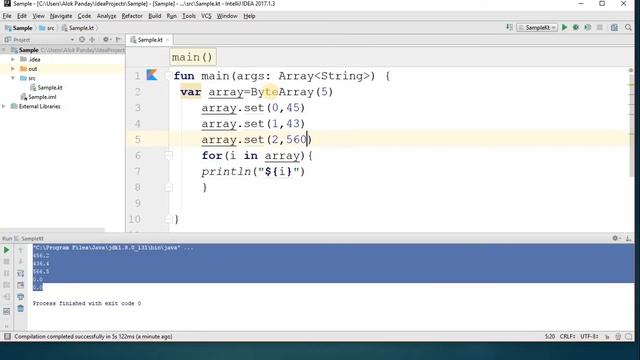Click the Exit icon in Run panel
640x360 pixels.
(7, 297)
